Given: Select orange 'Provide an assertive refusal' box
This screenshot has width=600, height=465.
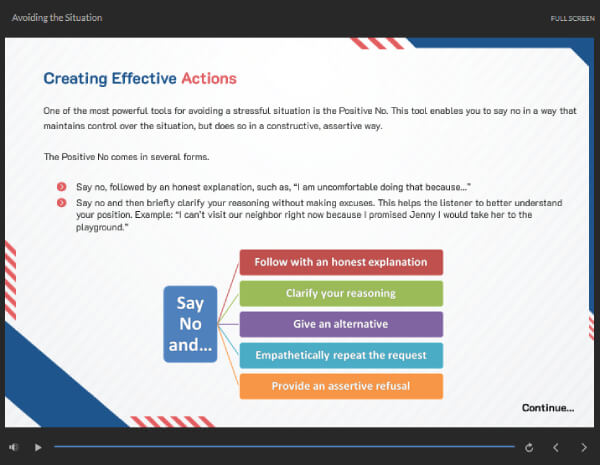Looking at the screenshot, I should click(340, 386).
